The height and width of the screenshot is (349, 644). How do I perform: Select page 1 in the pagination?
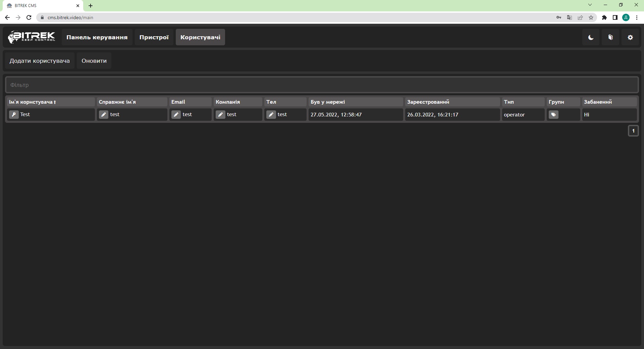633,131
